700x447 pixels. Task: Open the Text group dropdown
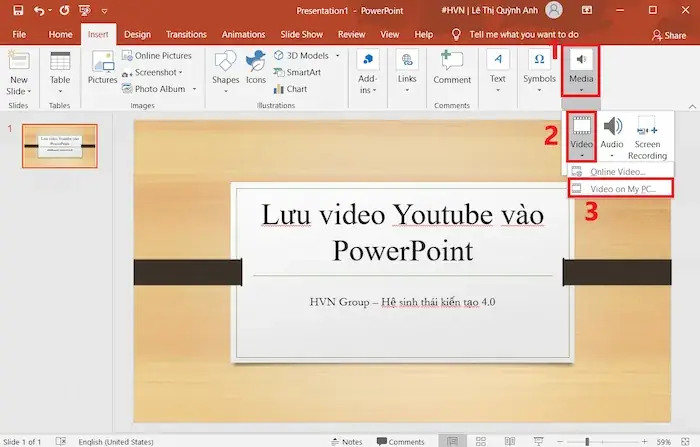497,72
